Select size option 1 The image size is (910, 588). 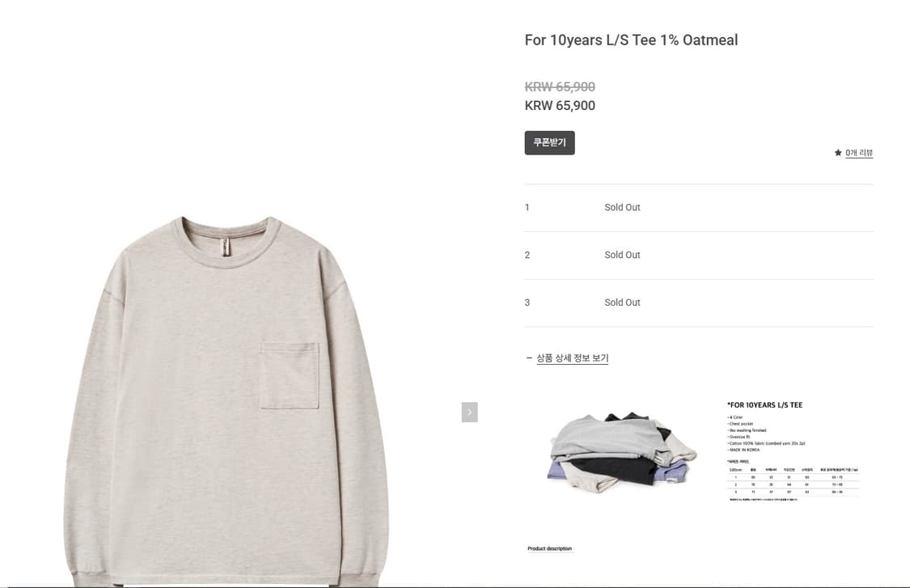[699, 208]
